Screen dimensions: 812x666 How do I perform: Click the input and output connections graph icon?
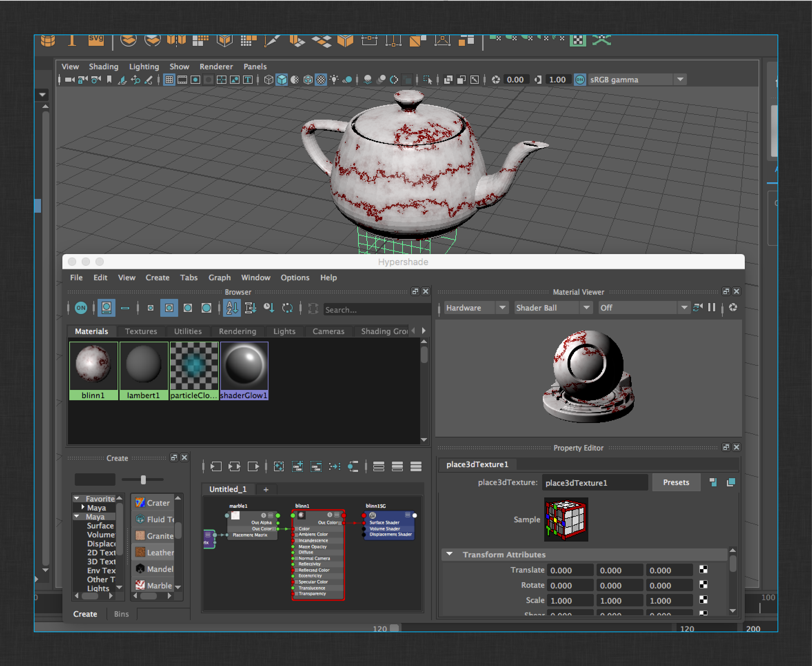pos(234,466)
